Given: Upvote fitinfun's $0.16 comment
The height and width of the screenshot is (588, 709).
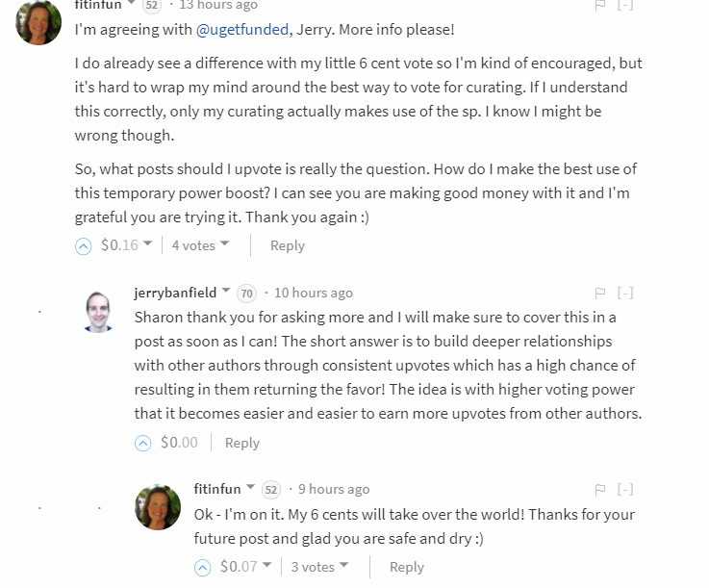Looking at the screenshot, I should click(x=84, y=246).
